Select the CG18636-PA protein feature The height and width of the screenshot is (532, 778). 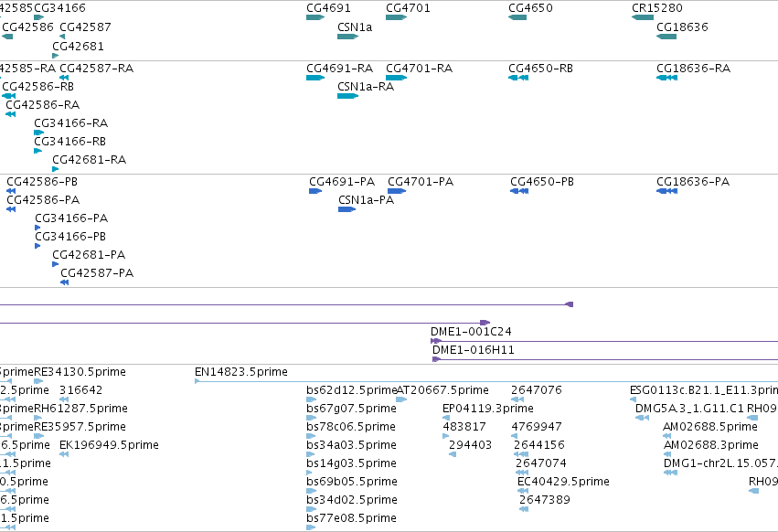[666, 191]
